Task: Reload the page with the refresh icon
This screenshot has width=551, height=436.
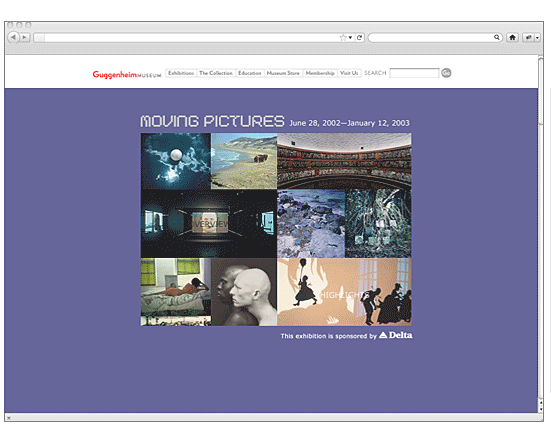Action: click(359, 38)
